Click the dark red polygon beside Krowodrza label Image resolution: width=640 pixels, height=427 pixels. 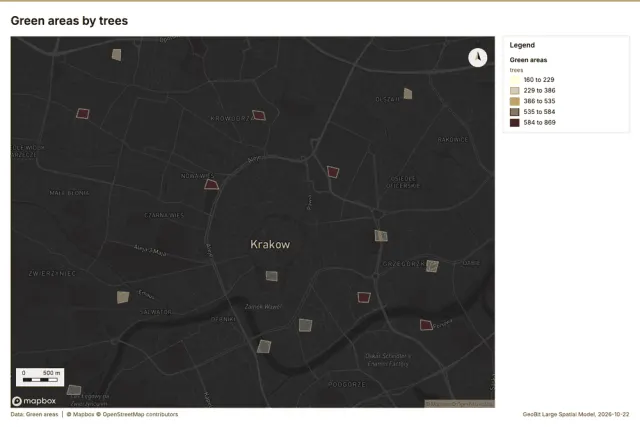[259, 115]
